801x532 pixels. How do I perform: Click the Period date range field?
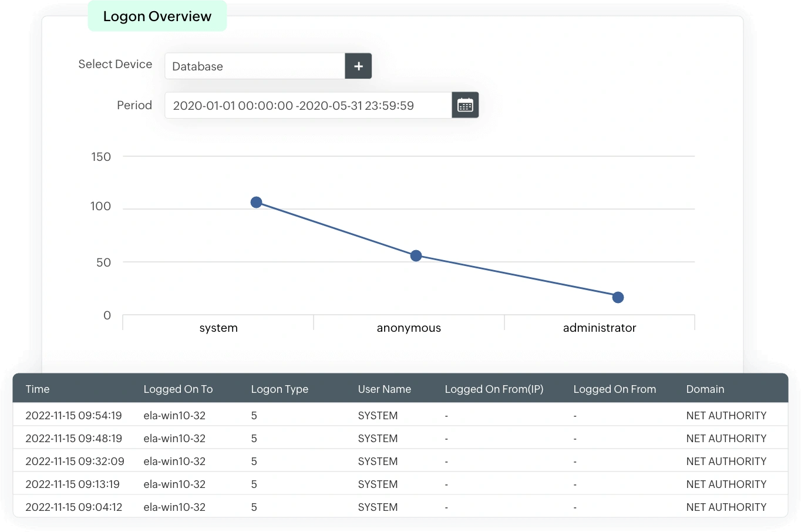(x=308, y=105)
